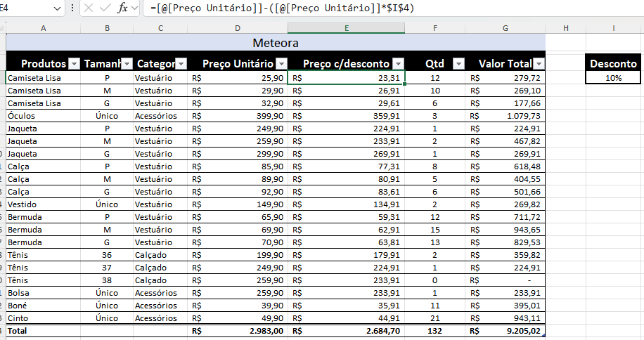Open the Preço Unitário filter dropdown

281,64
